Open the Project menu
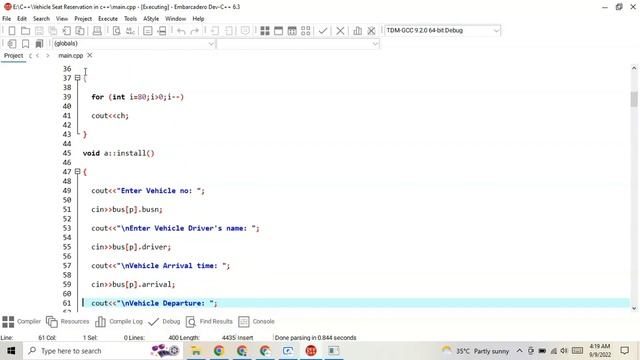Viewport: 640px width, 360px height. coord(83,19)
